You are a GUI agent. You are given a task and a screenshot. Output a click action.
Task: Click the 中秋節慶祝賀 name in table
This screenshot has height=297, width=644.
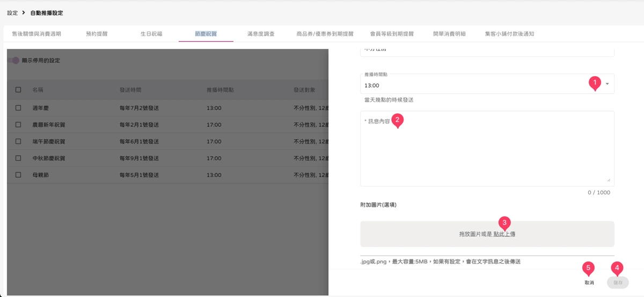48,158
